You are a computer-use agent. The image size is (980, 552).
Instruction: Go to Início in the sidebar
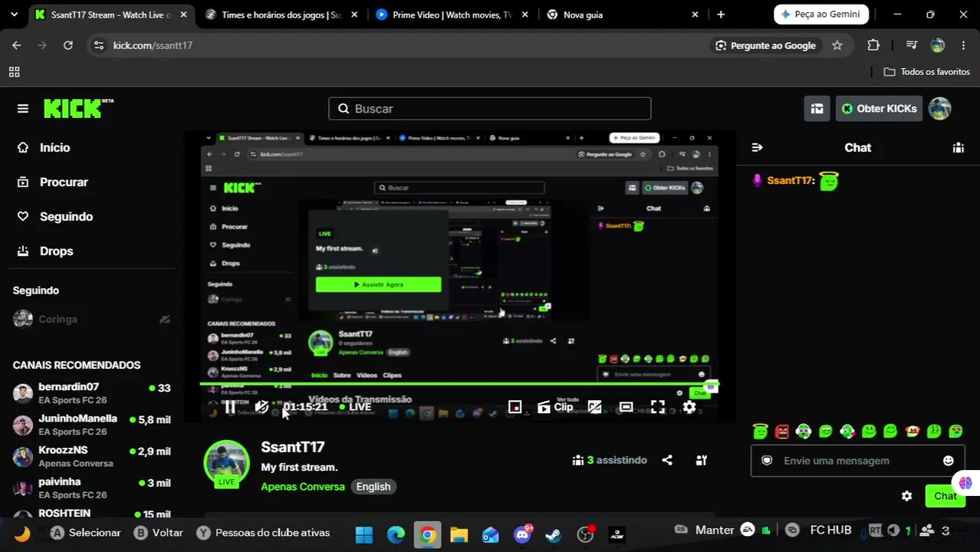coord(44,147)
